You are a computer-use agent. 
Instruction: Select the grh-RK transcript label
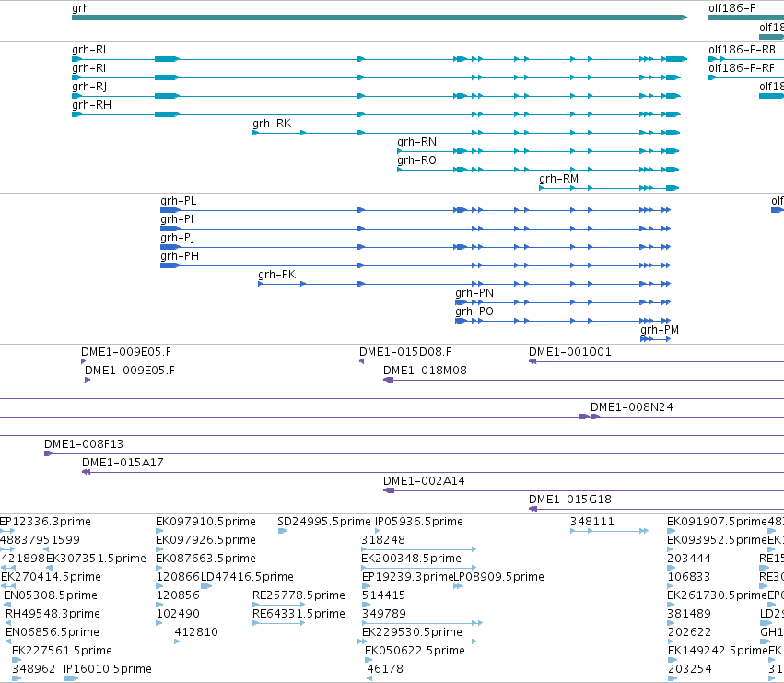(x=272, y=124)
